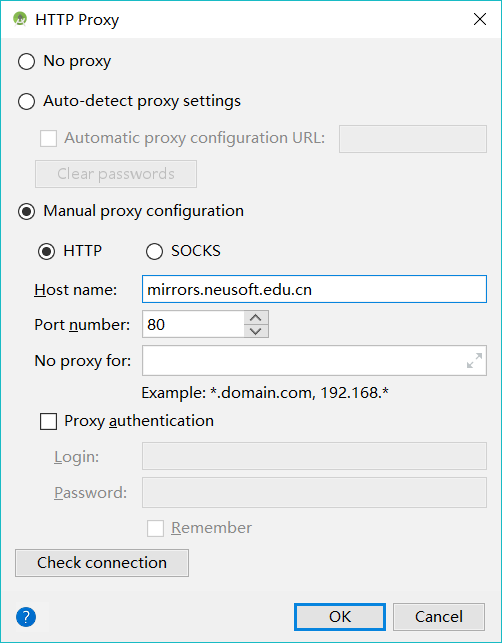Enable the Proxy authentication checkbox

(48, 422)
